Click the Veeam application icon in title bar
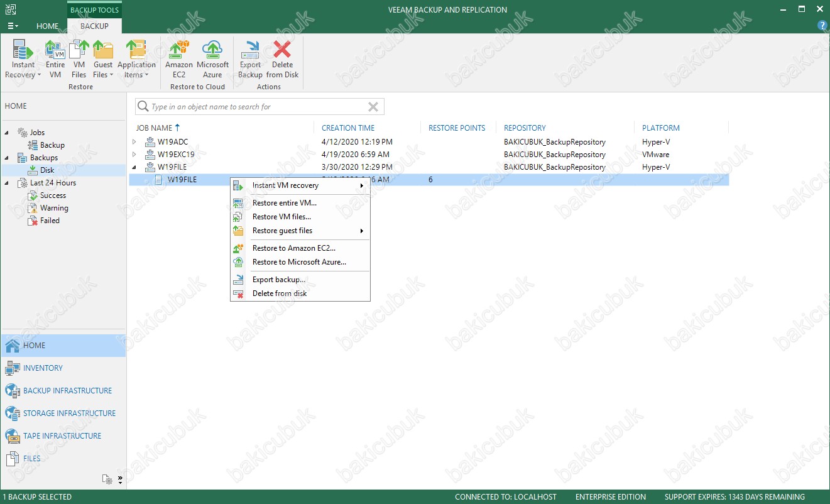The image size is (830, 504). pos(10,9)
